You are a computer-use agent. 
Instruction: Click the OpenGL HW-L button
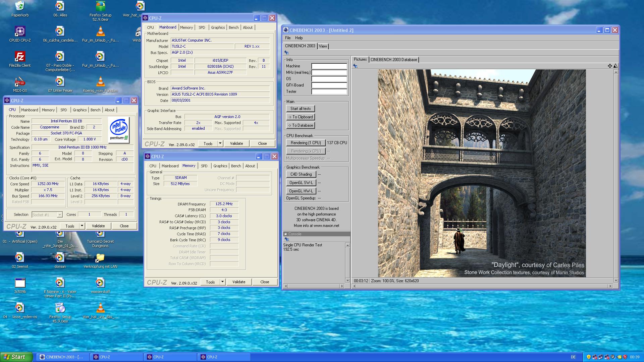301,191
